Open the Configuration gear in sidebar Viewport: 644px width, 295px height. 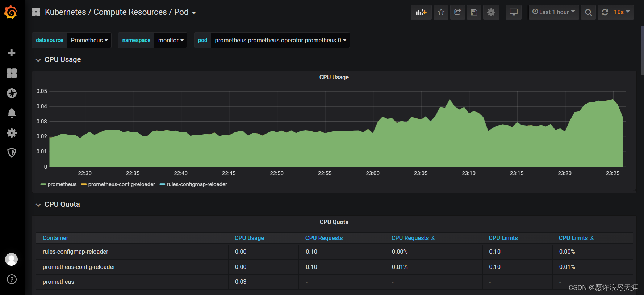point(12,133)
